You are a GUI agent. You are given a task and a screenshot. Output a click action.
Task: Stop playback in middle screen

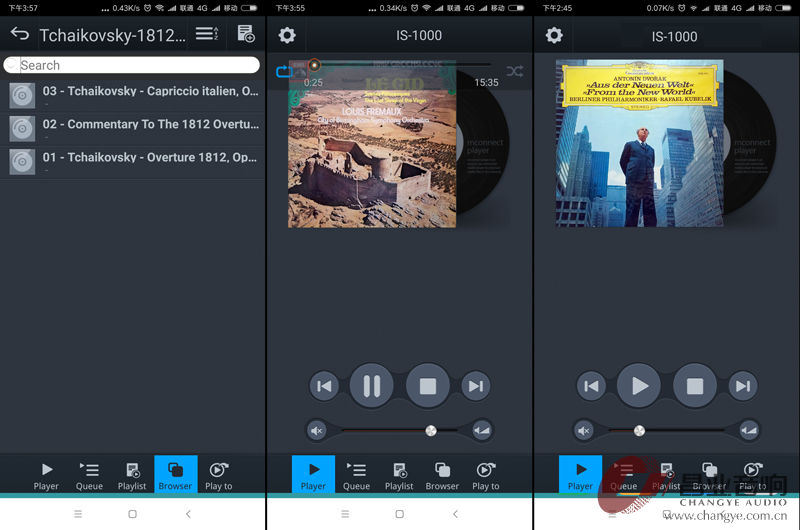tap(428, 386)
